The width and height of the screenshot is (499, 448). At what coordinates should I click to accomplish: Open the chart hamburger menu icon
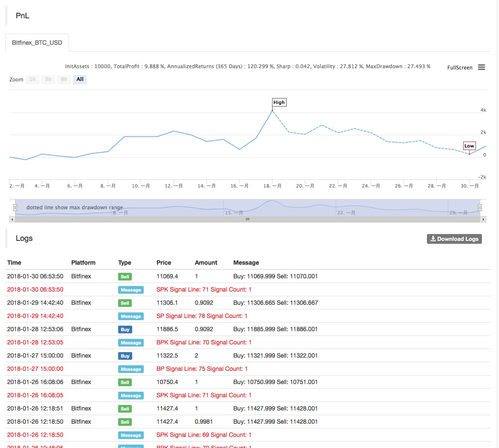[x=482, y=67]
